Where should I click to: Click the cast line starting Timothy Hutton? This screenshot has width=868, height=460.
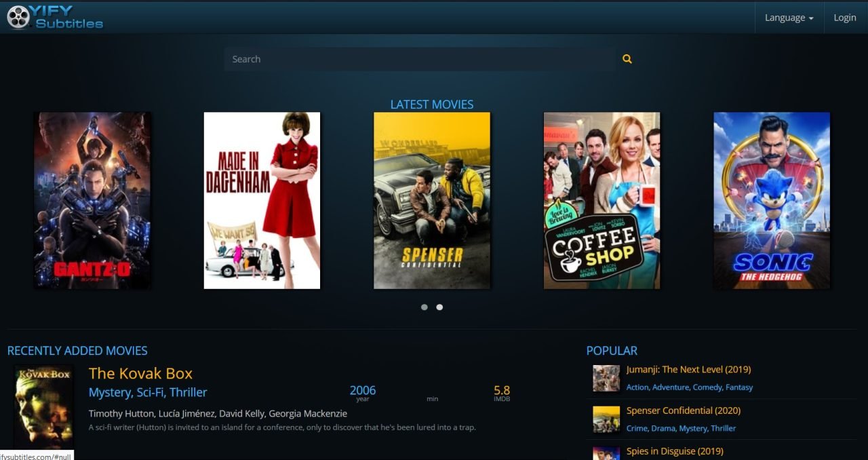click(x=218, y=413)
